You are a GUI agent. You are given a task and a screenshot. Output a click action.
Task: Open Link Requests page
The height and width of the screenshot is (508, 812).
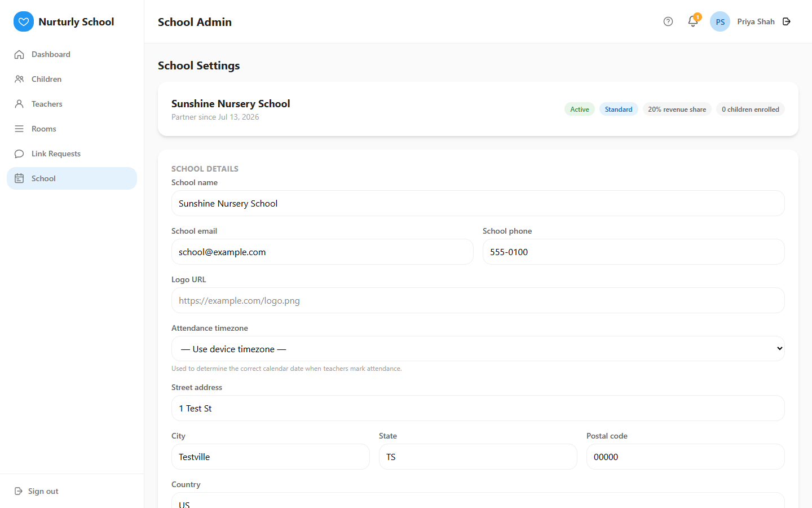click(x=72, y=154)
